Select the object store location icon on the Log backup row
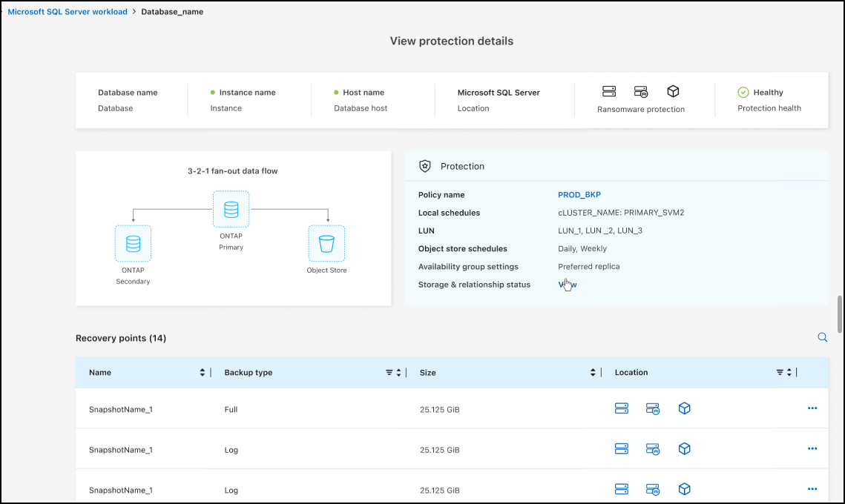Screen dimensions: 845x504 click(x=684, y=448)
